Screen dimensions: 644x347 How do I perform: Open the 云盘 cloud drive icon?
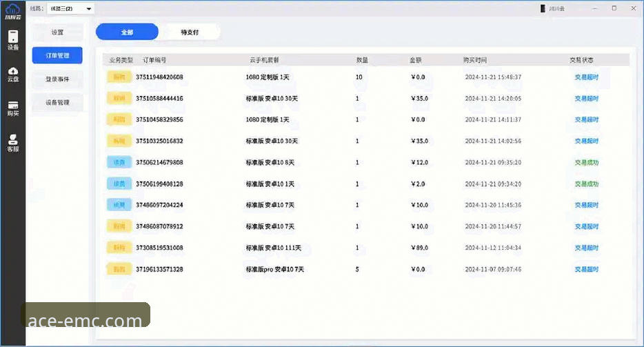click(x=12, y=75)
